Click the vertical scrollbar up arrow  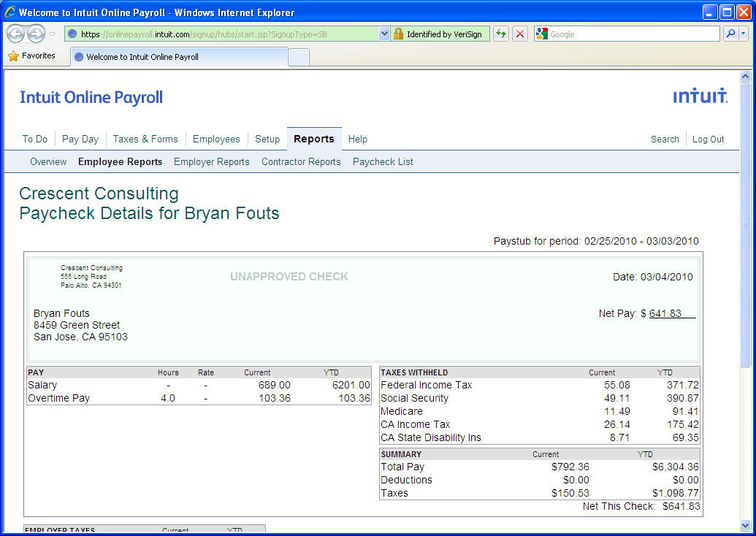coord(745,76)
